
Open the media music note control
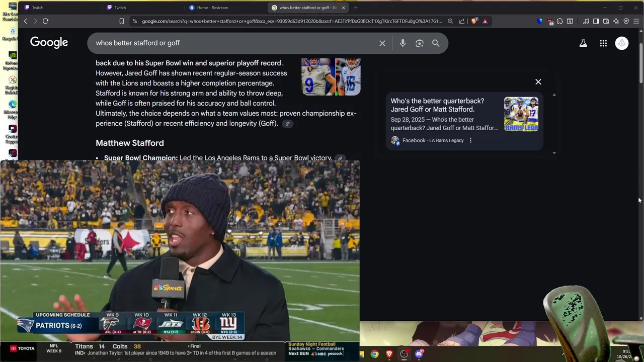(586, 21)
